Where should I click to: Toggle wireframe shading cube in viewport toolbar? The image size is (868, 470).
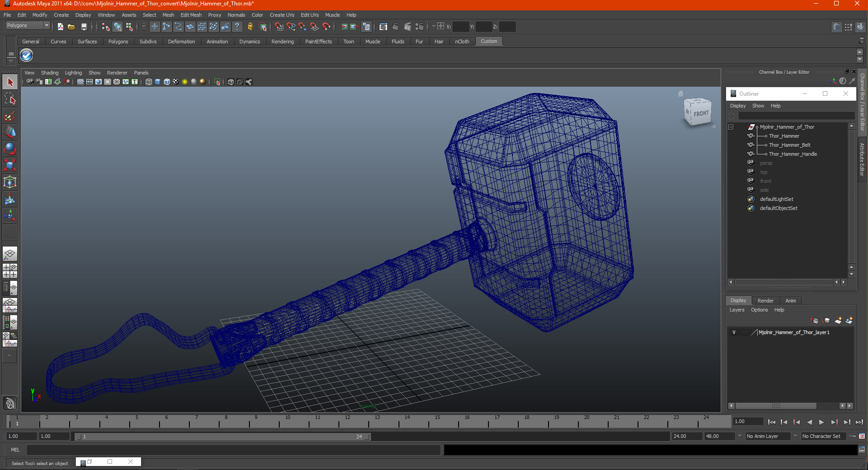pyautogui.click(x=149, y=82)
